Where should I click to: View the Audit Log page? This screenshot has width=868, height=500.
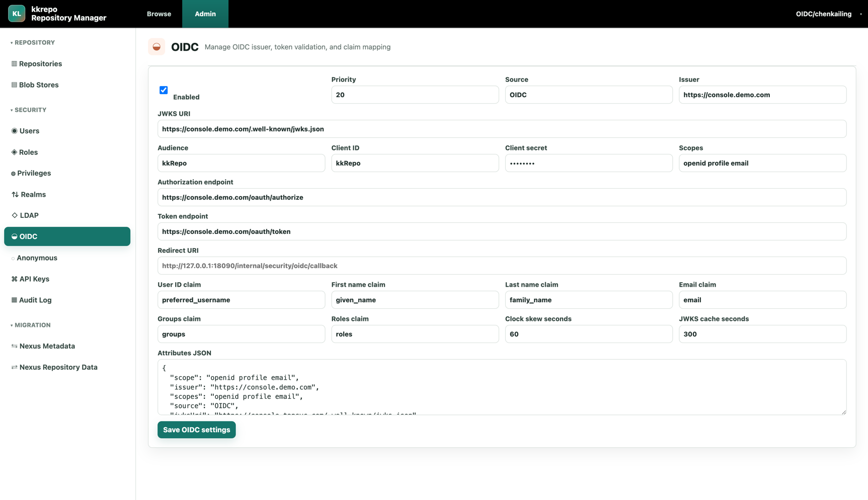[67, 300]
